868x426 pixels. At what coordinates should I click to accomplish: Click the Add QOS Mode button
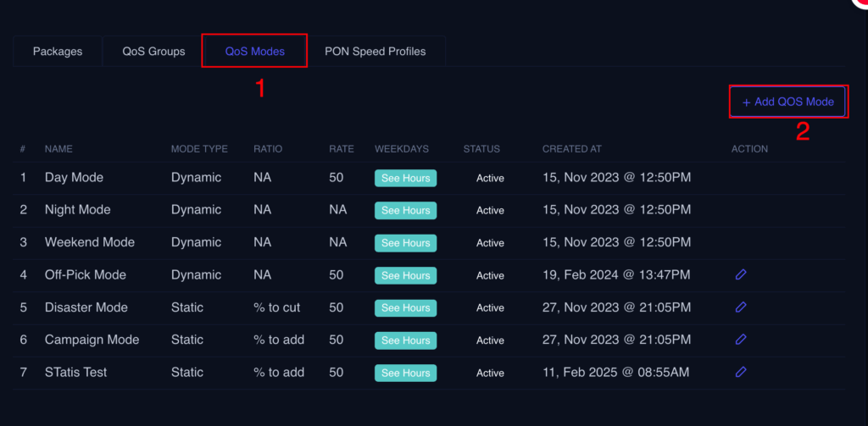click(x=787, y=102)
